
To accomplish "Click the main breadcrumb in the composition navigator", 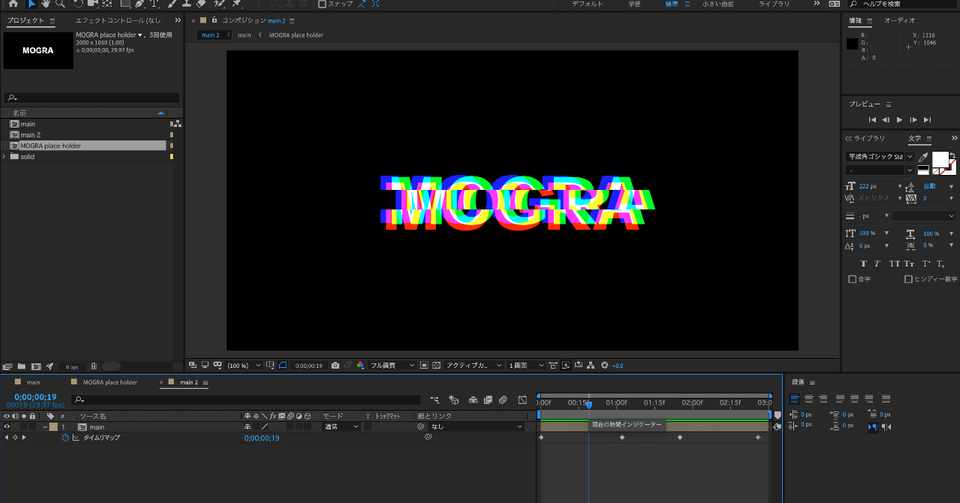I will [244, 35].
